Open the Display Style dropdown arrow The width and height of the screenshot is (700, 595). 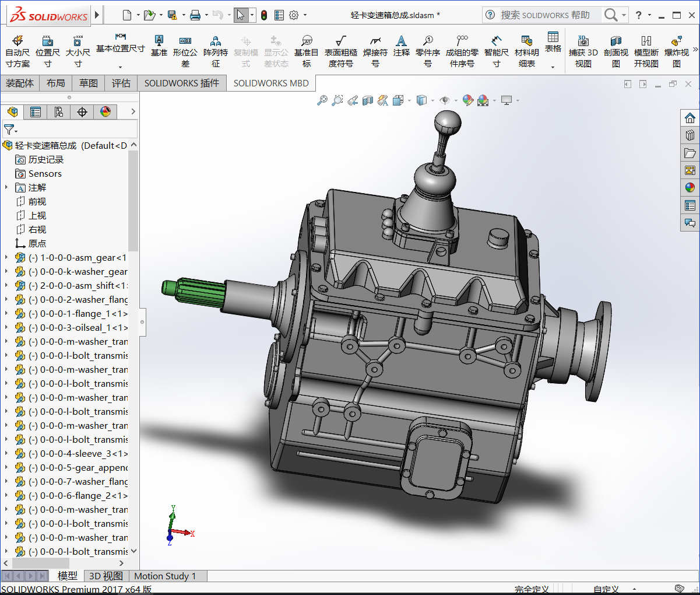[x=432, y=100]
